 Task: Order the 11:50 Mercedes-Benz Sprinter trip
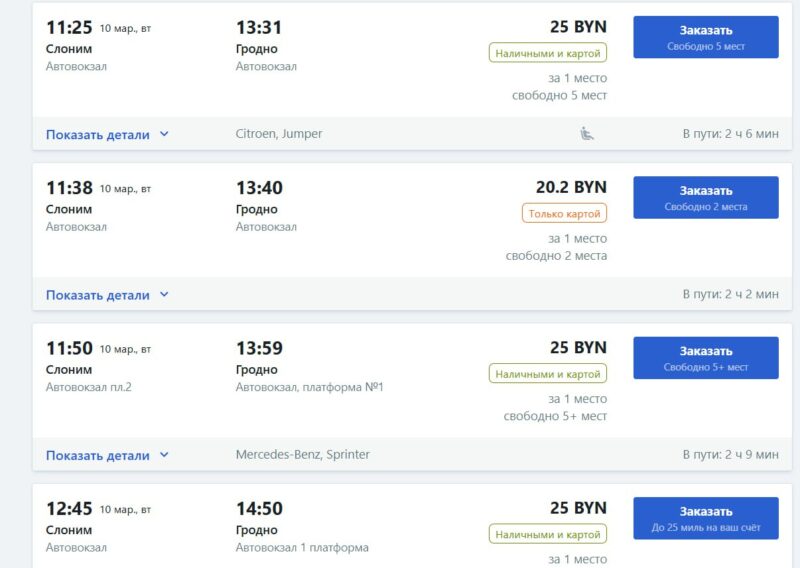click(x=705, y=358)
